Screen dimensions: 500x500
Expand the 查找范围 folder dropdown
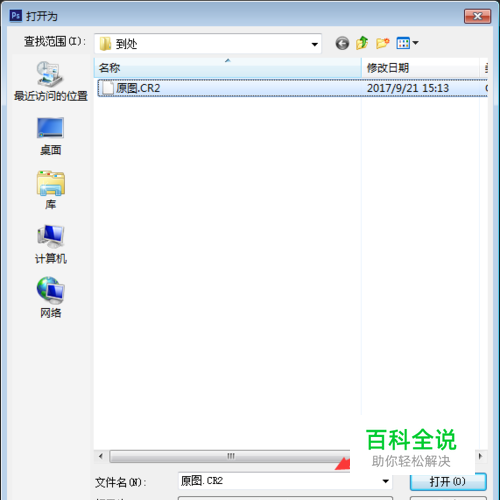pos(314,44)
